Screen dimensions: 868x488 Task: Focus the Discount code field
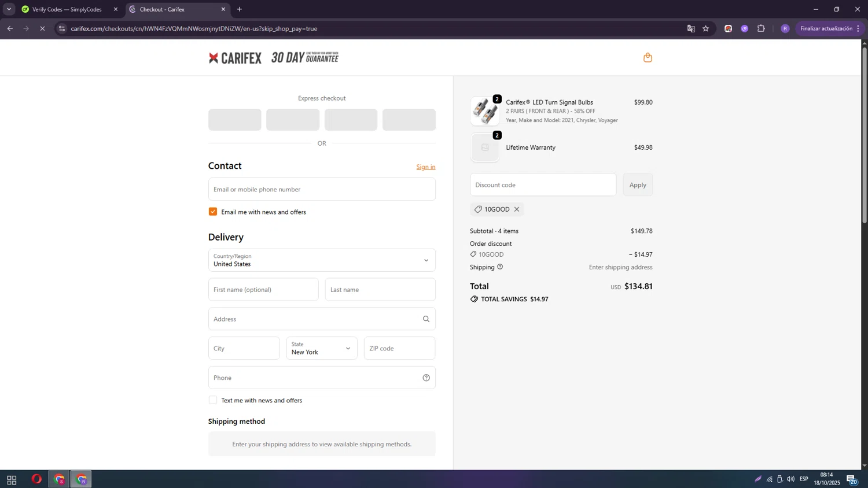pyautogui.click(x=543, y=185)
